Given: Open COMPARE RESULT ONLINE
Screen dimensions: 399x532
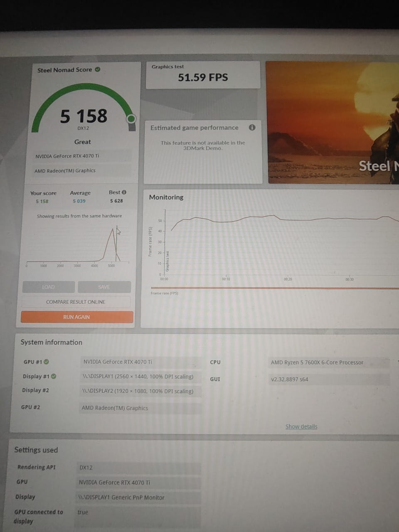Looking at the screenshot, I should click(76, 302).
